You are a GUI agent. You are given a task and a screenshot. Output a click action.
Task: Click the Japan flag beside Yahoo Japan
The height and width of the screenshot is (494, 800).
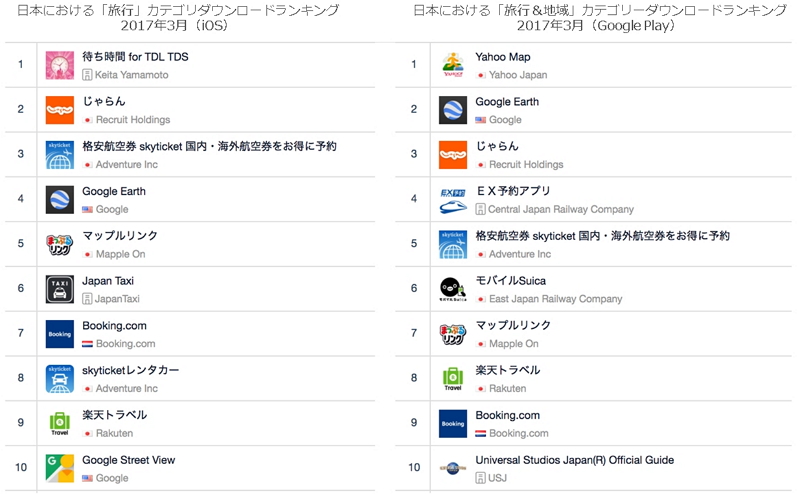[481, 76]
